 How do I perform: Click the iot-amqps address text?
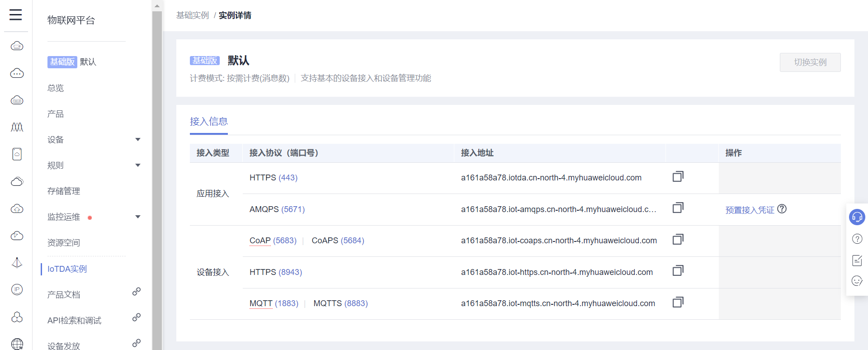point(559,209)
